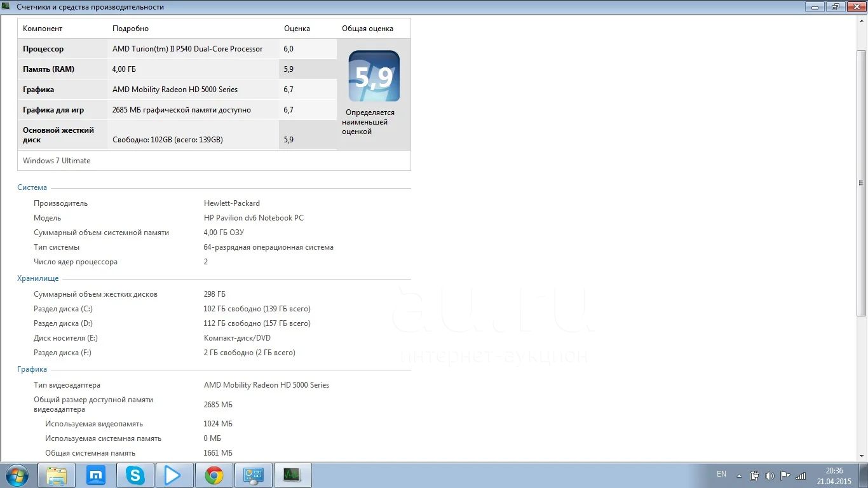Show hidden tray icons arrow
Screen dimensions: 868x488
739,475
